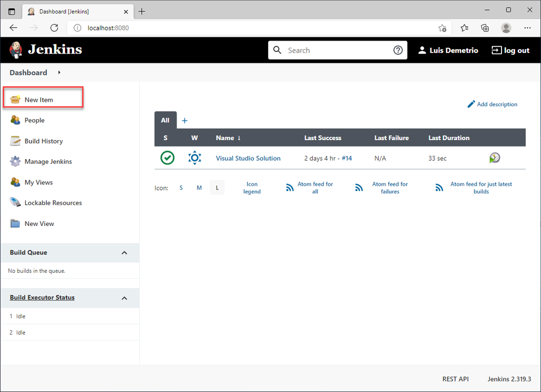Add this page to favorites
Screen dimensions: 541x392
(442, 28)
